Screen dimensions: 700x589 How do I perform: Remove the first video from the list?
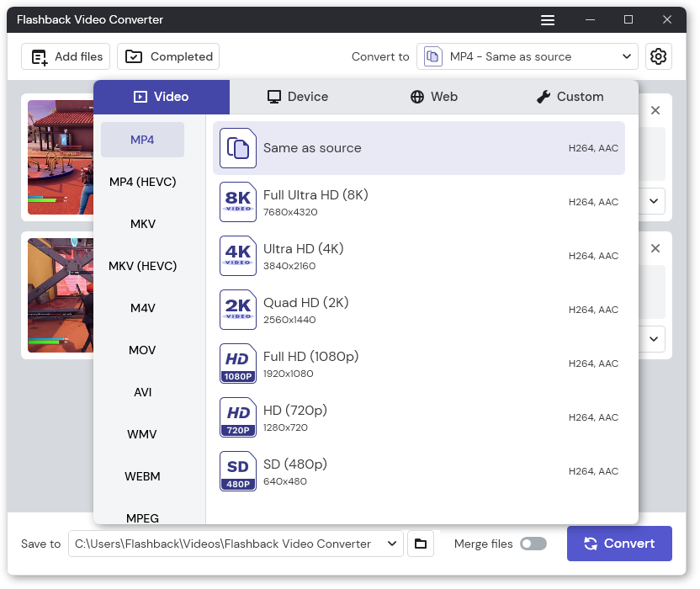click(655, 110)
